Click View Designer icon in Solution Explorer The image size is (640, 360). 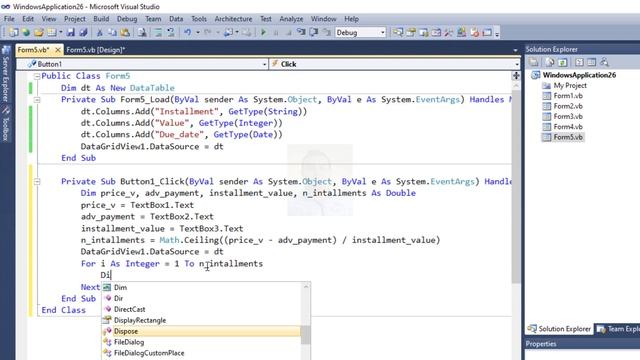coord(591,62)
